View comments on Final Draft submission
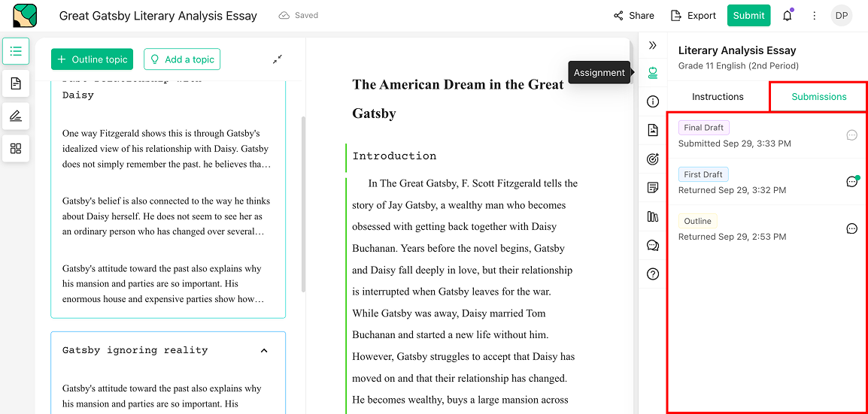868x414 pixels. coord(852,135)
